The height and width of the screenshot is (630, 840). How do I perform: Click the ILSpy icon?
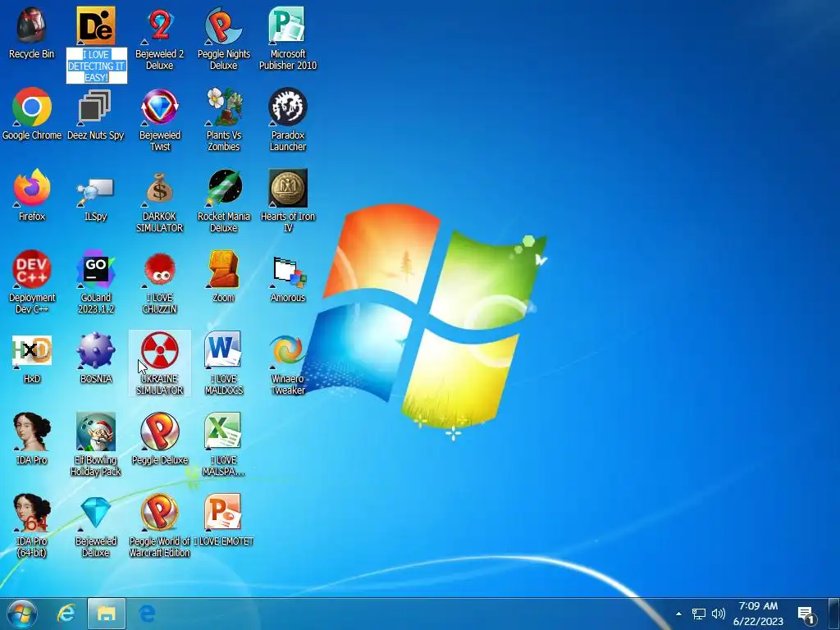pos(95,190)
